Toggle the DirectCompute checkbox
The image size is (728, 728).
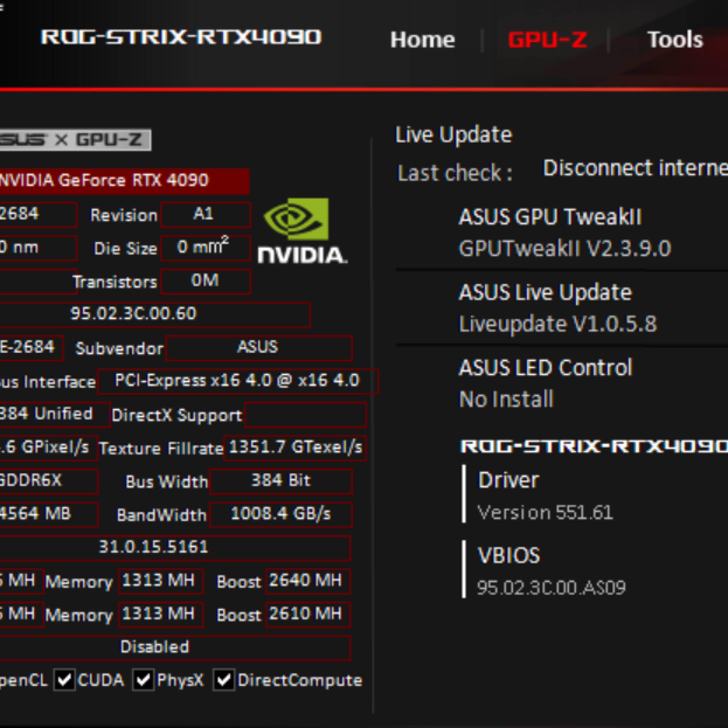[x=224, y=680]
